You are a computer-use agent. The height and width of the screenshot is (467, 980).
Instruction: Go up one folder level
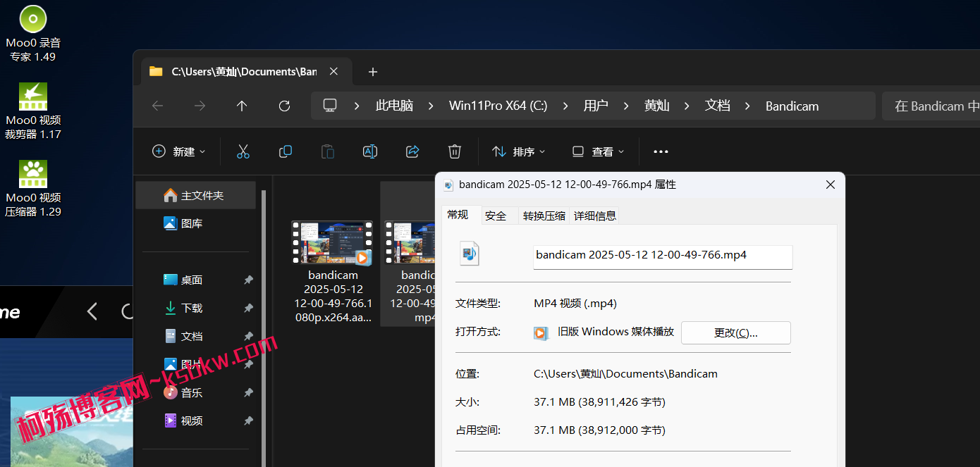(242, 106)
